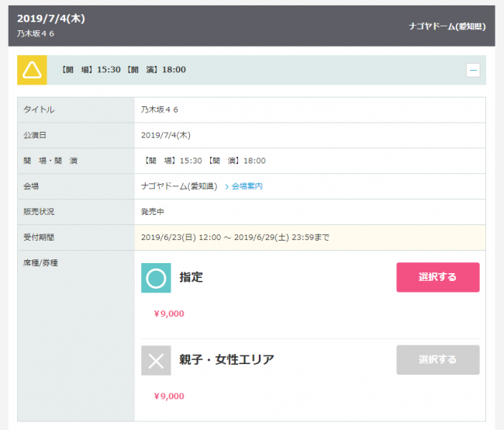Click the arrow chevron before 会場案内
Image resolution: width=504 pixels, height=430 pixels.
pos(227,187)
